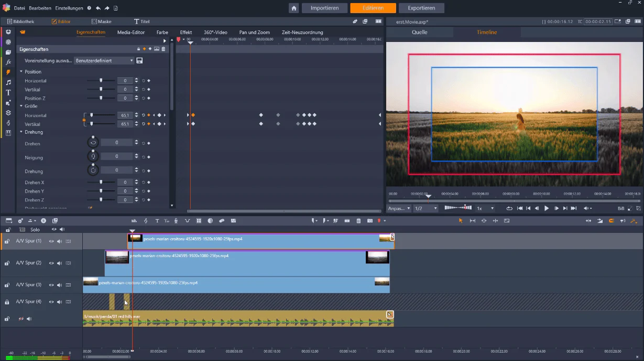Click the voice-over microphone icon
The width and height of the screenshot is (644, 361).
pos(176,221)
